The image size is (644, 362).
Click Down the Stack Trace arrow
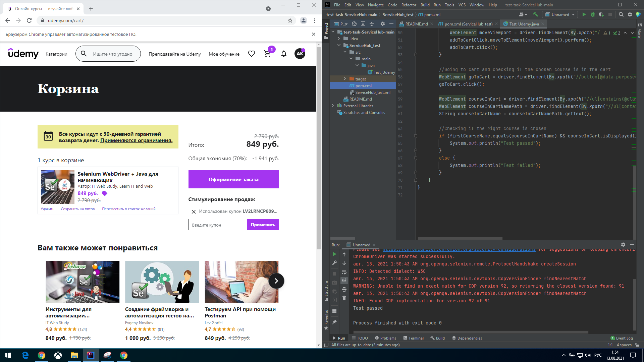[x=344, y=263]
